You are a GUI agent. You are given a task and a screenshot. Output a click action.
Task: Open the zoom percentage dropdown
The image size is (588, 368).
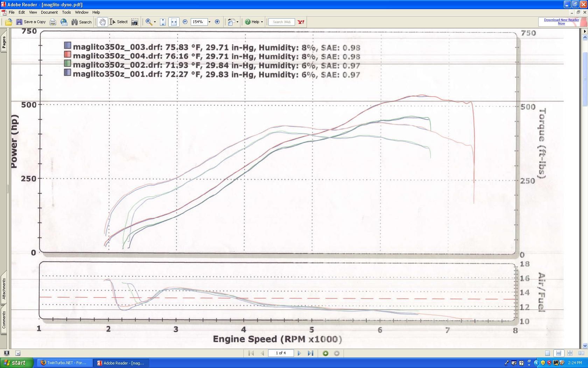(x=209, y=22)
